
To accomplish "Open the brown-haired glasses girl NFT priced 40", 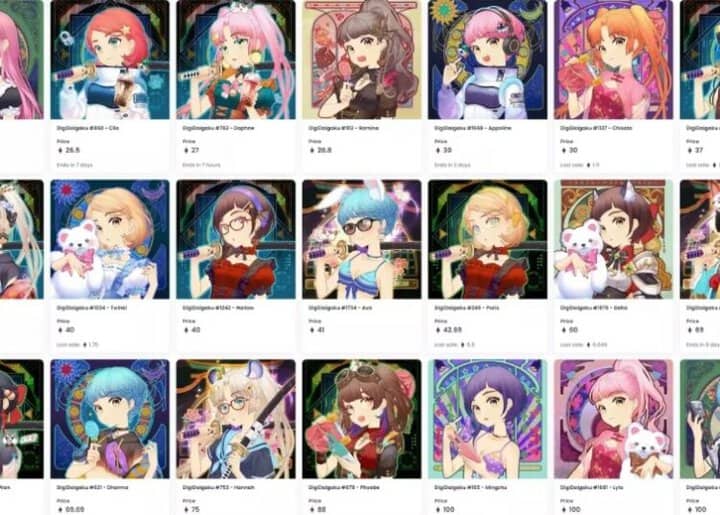I will [x=236, y=239].
